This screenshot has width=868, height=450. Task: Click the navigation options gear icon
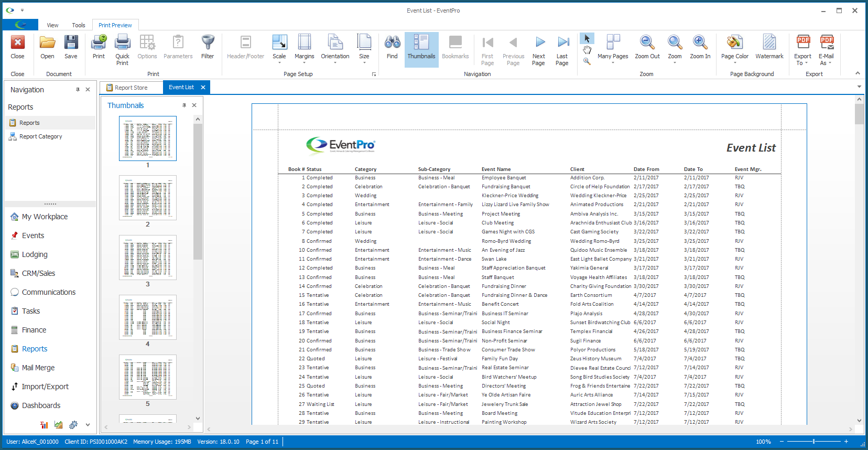tap(73, 425)
